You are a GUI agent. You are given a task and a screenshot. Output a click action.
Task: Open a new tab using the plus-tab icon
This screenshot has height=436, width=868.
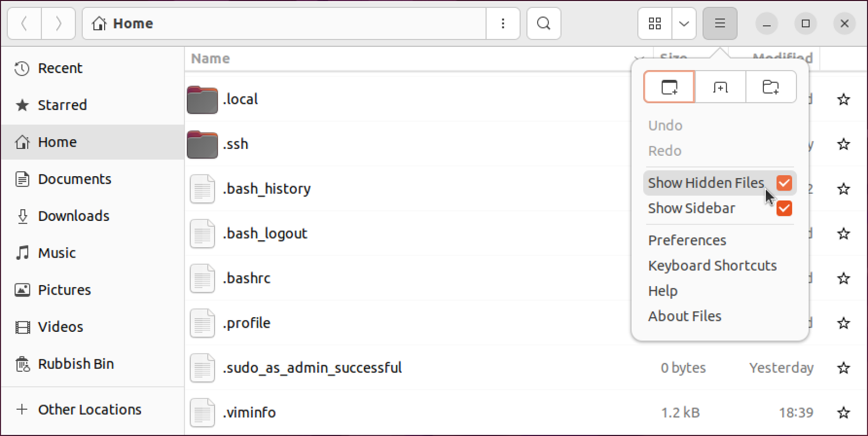tap(720, 86)
